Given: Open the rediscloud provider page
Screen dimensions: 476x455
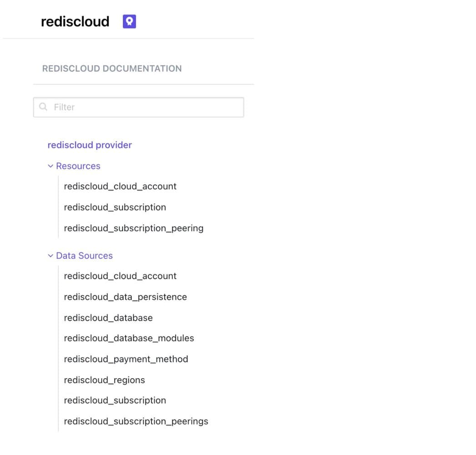Looking at the screenshot, I should tap(89, 145).
